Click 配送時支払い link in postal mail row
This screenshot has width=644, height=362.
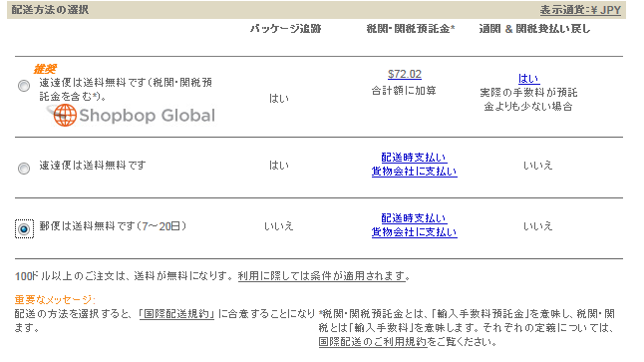click(414, 217)
